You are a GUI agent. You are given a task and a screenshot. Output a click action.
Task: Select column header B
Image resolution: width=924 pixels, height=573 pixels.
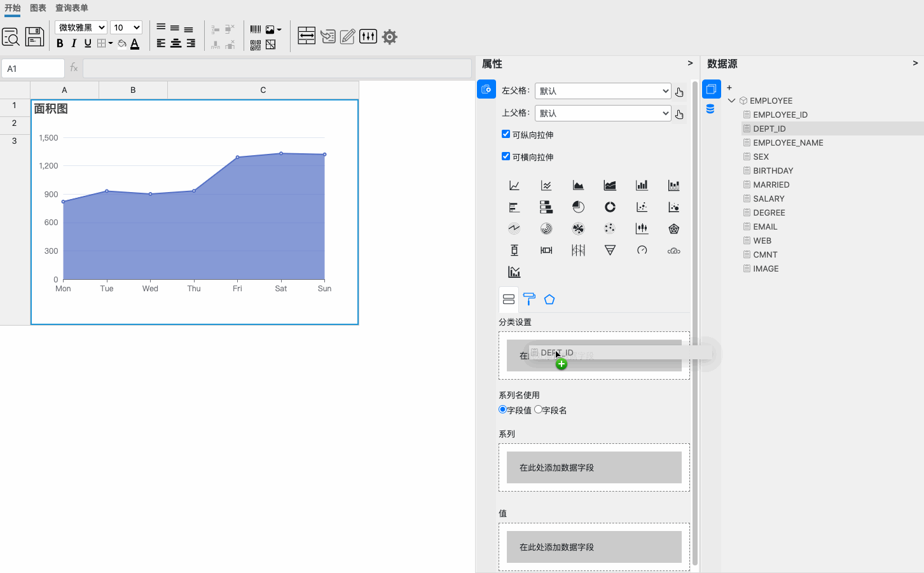click(x=133, y=90)
